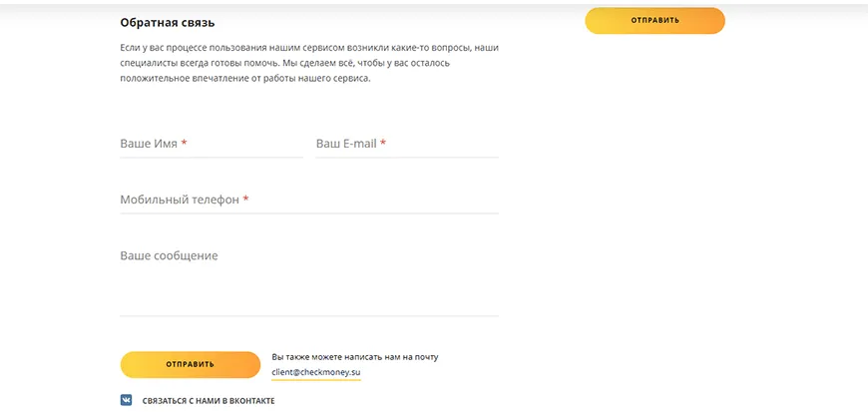Click the VKontakte logo icon
The height and width of the screenshot is (412, 868).
pyautogui.click(x=127, y=400)
